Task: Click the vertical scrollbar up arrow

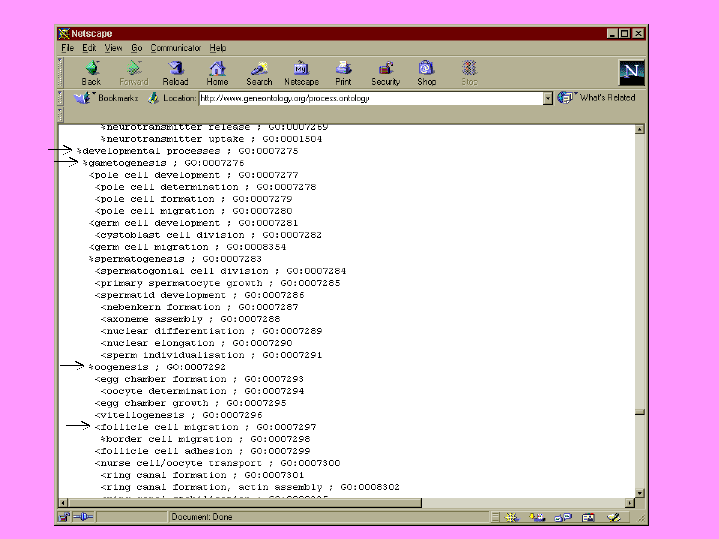Action: pos(640,131)
